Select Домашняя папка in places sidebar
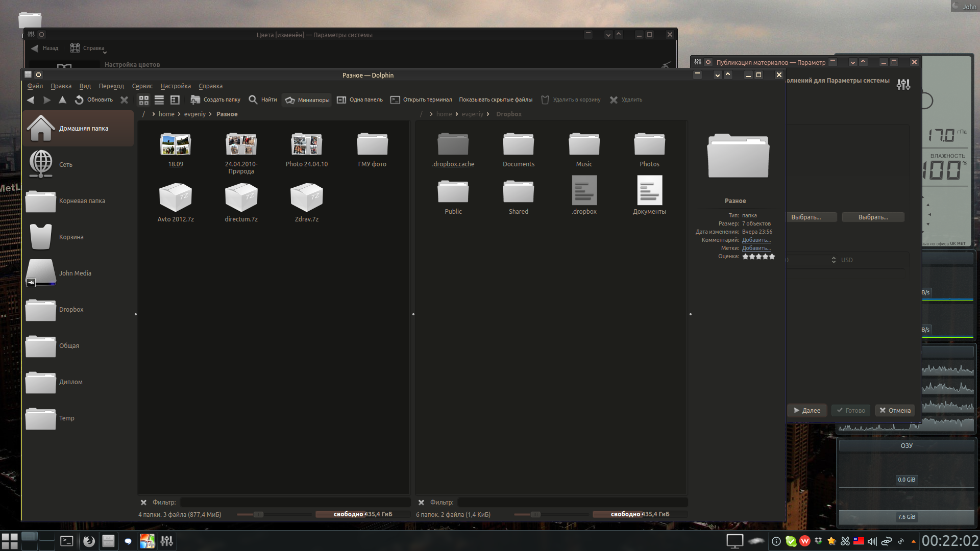The width and height of the screenshot is (980, 551). [78, 129]
